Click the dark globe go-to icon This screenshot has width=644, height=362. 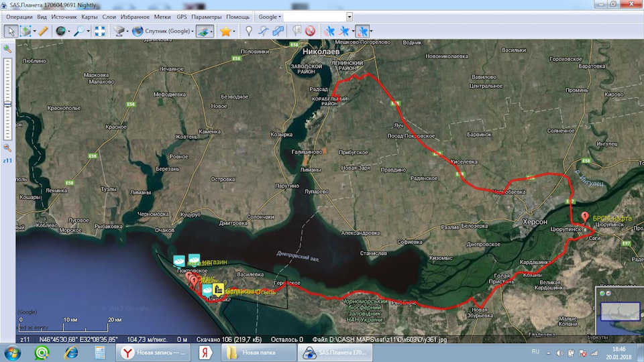(x=61, y=31)
